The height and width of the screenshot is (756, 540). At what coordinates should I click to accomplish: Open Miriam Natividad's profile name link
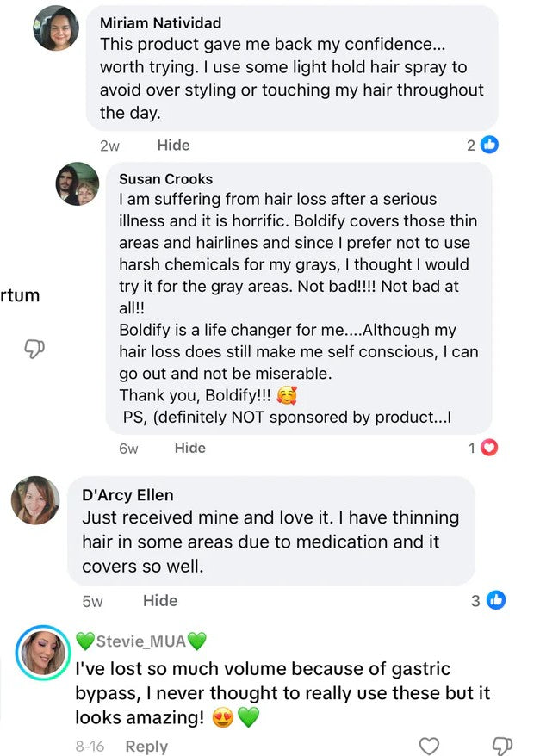160,22
